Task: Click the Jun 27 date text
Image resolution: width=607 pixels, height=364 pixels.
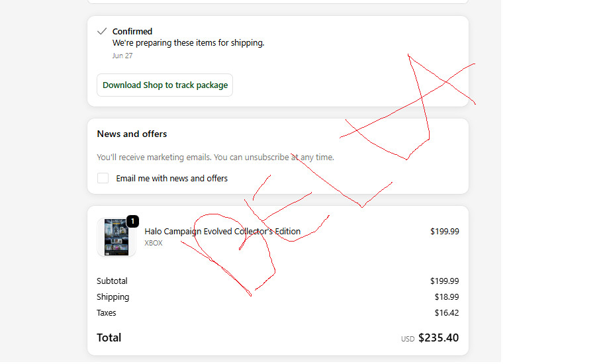Action: tap(122, 56)
